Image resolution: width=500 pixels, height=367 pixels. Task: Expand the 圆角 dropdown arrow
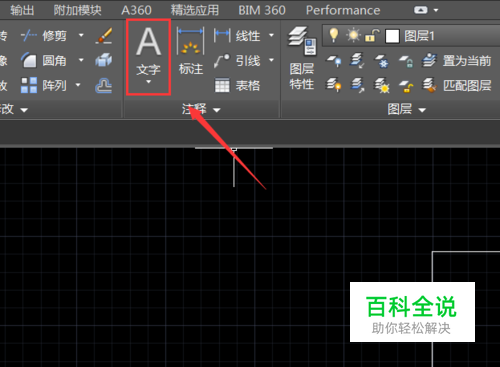coord(81,60)
